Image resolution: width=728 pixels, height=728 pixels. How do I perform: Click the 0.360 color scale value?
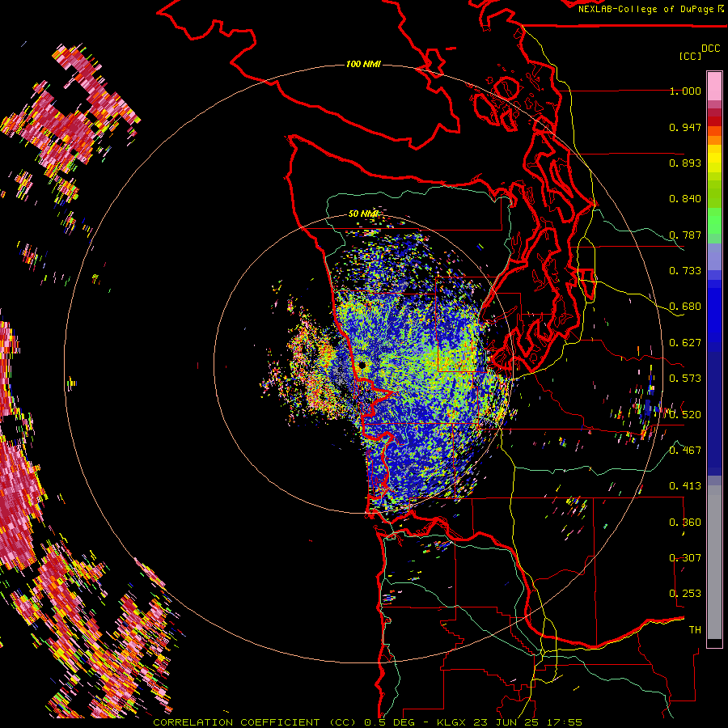coord(685,523)
